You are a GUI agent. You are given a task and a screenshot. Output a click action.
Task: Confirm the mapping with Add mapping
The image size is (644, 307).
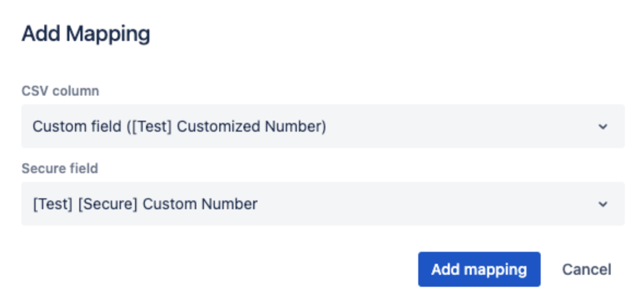479,269
